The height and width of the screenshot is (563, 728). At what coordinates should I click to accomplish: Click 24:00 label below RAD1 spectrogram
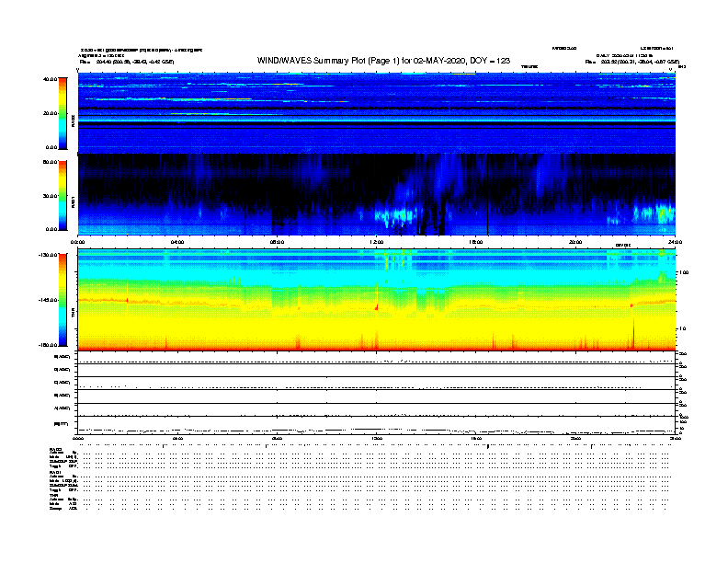point(675,242)
